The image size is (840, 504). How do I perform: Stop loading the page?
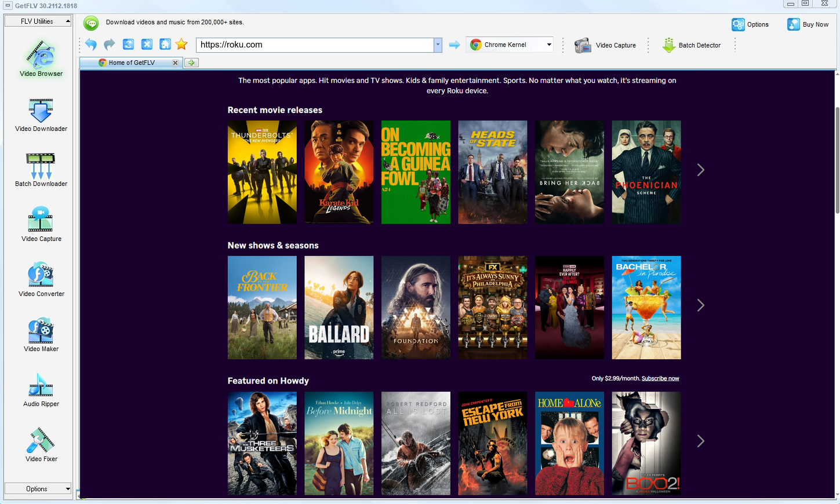point(147,45)
